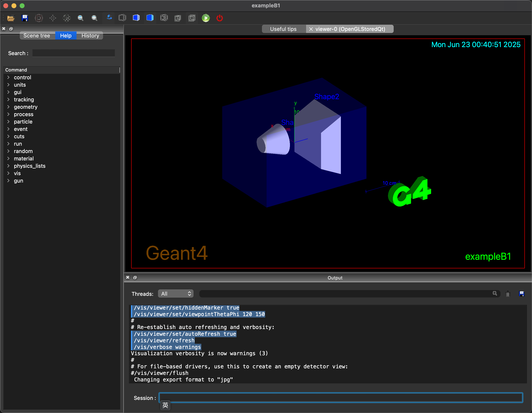Set orthographic projection icon

192,18
